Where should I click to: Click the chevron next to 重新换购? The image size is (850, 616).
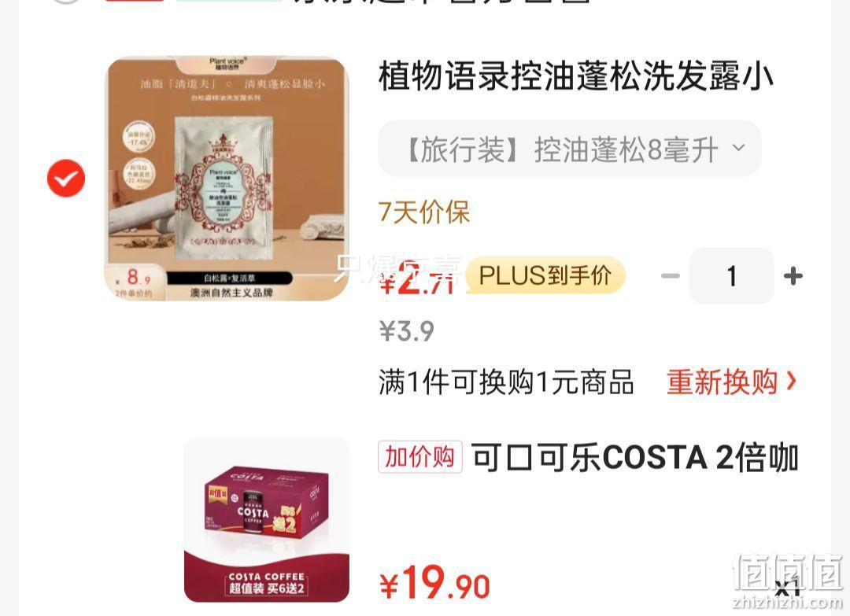791,382
